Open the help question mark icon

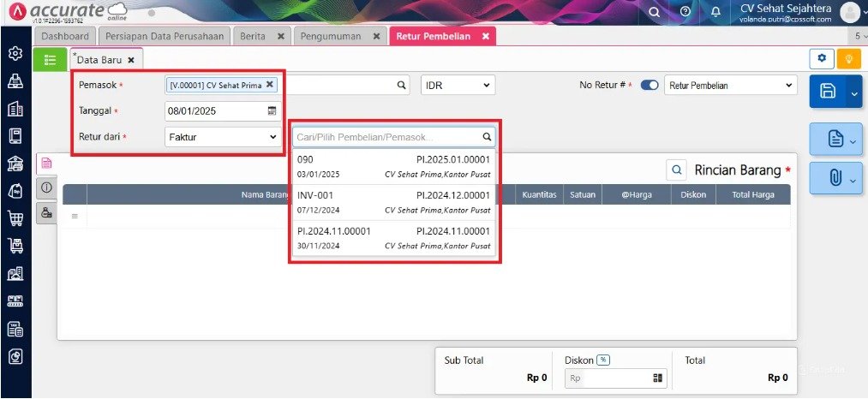click(x=685, y=12)
